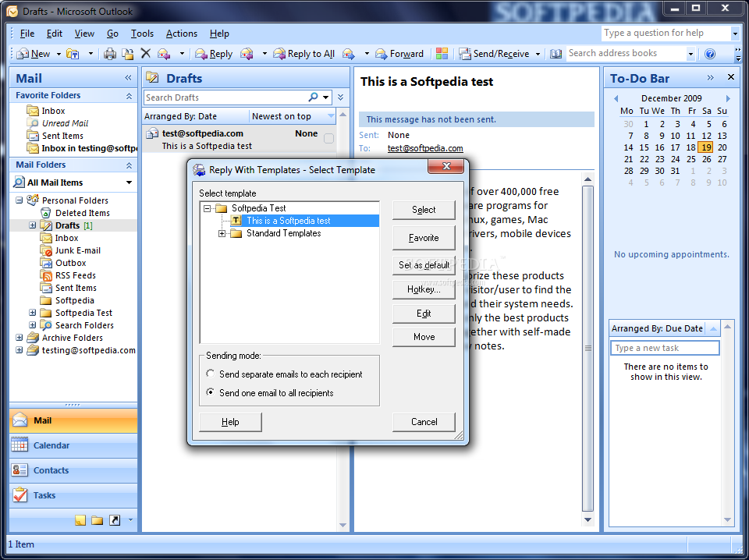Screen dimensions: 749x560
Task: Click Shortcuts icon in navigation pane bottom
Action: (115, 520)
